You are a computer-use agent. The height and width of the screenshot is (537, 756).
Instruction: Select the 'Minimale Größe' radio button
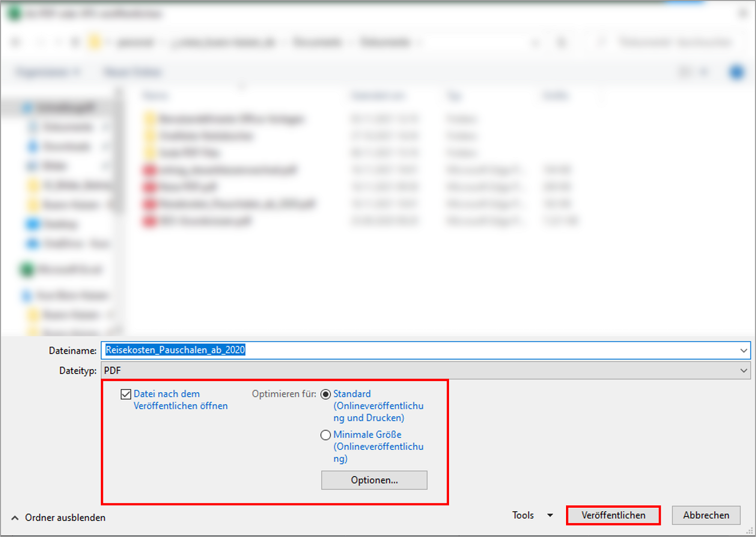point(326,435)
